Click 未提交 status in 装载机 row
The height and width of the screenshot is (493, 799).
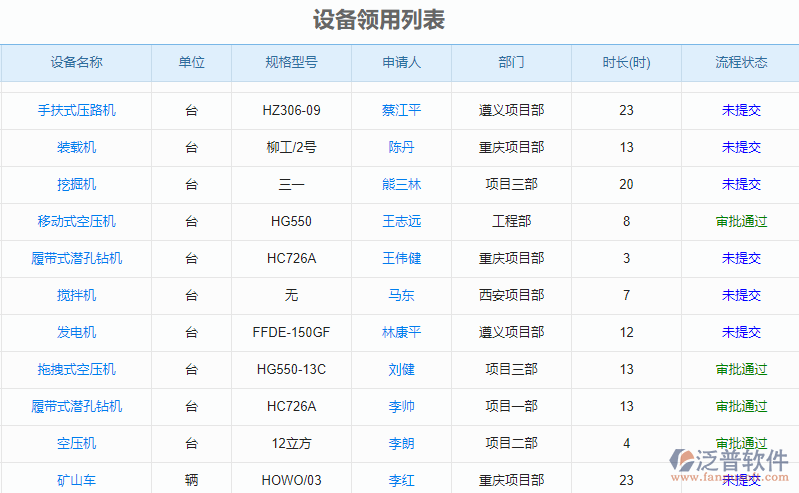(x=741, y=147)
